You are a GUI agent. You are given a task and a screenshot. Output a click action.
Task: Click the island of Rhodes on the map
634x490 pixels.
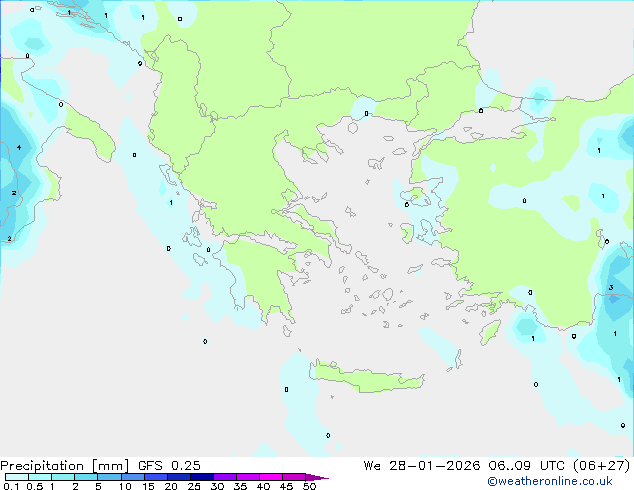(490, 332)
